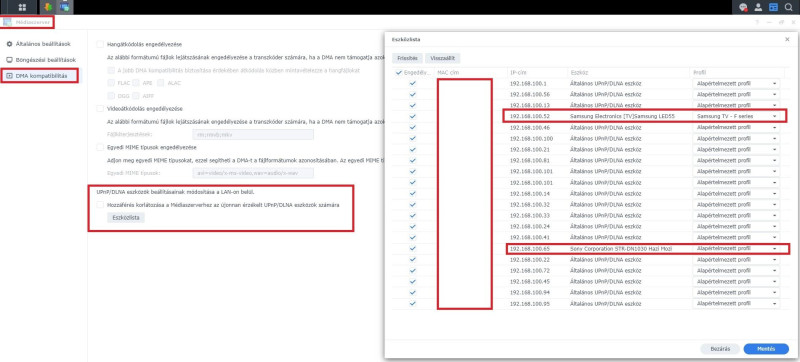Close the Eszközlista dialog with X
Screen dimensions: 800x362
[x=786, y=39]
